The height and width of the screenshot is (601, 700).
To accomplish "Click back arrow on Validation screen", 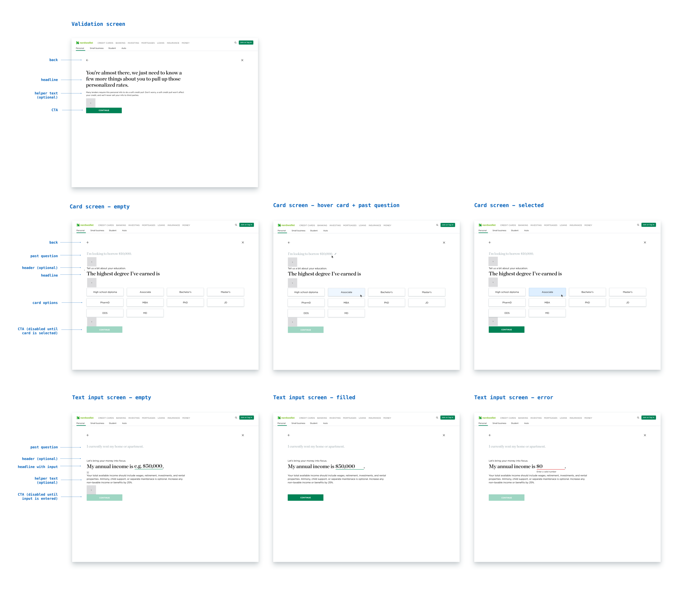I will pos(87,60).
